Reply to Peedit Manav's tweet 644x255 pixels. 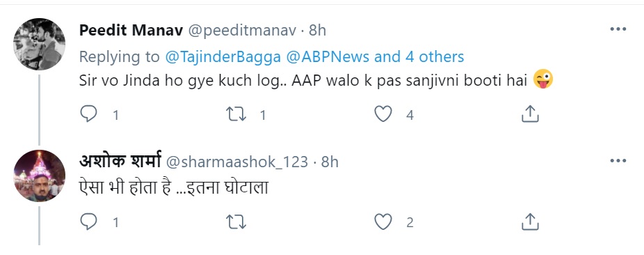(x=88, y=114)
